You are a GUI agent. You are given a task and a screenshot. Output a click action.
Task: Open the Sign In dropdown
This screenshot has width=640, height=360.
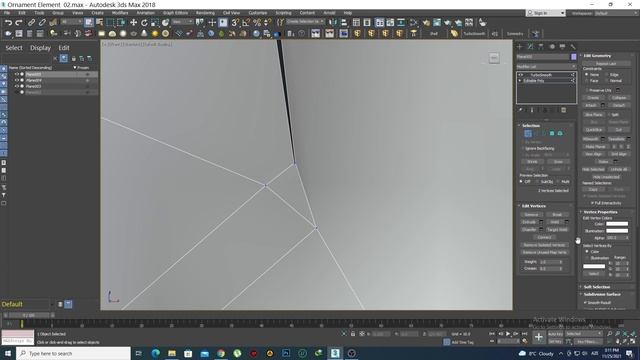546,13
